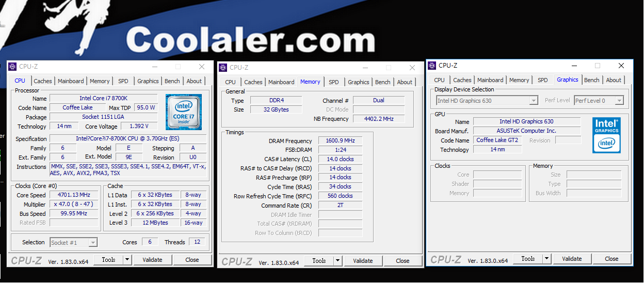Open About tab in left CPU-Z window
The width and height of the screenshot is (644, 283).
tap(194, 81)
